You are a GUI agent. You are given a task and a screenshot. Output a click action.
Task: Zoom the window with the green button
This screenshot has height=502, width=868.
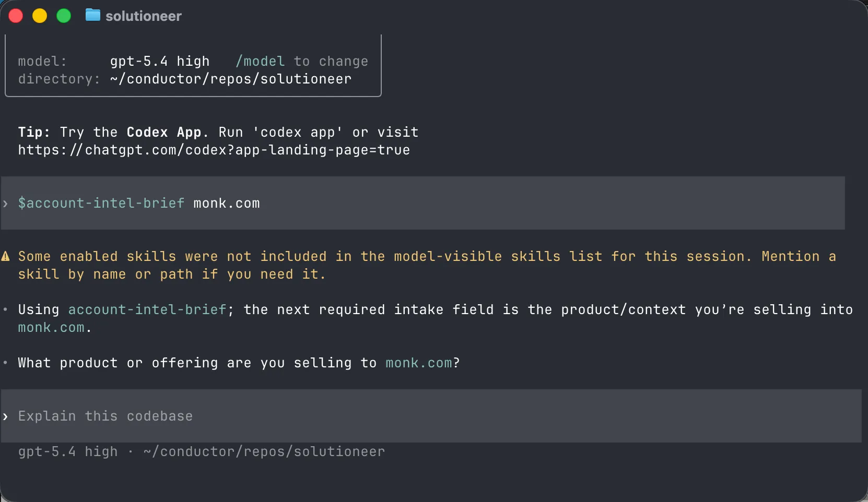pyautogui.click(x=64, y=16)
